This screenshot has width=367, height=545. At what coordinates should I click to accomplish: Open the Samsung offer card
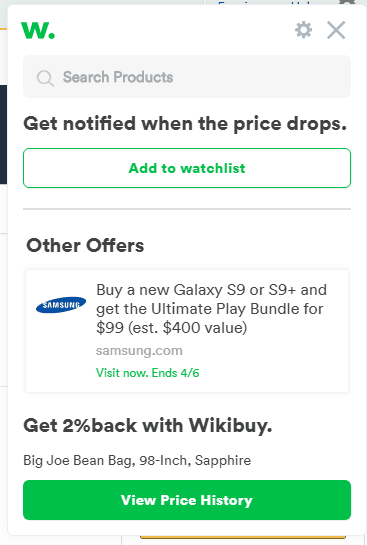(x=187, y=331)
